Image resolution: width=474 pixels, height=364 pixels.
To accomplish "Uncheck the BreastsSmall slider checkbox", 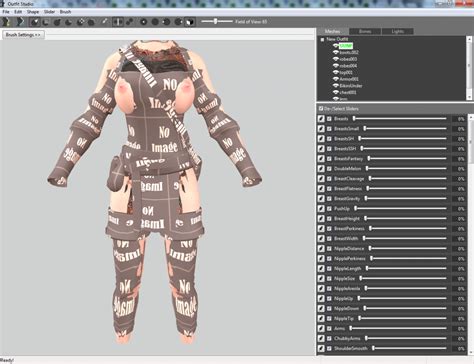I will pyautogui.click(x=329, y=129).
